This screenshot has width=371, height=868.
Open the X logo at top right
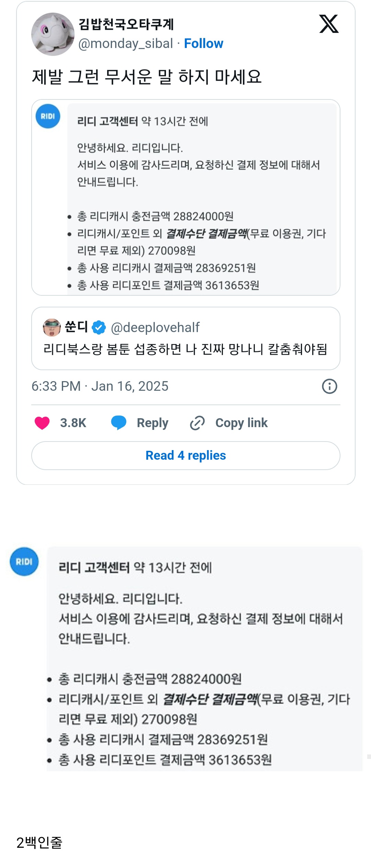pyautogui.click(x=329, y=24)
